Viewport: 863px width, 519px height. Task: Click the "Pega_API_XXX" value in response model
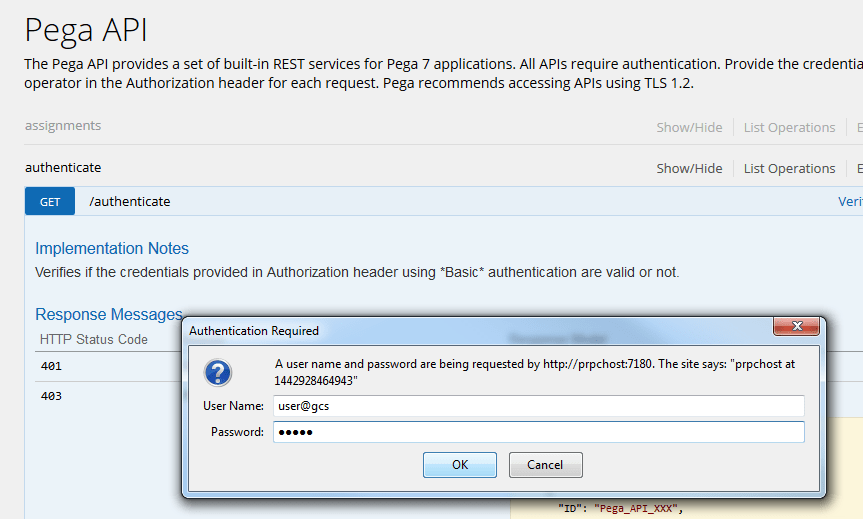[x=636, y=509]
